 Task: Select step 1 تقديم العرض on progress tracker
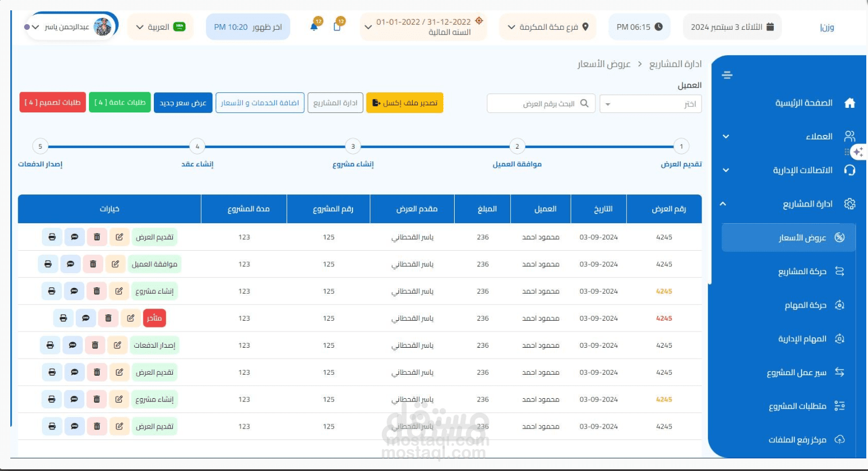pos(681,146)
